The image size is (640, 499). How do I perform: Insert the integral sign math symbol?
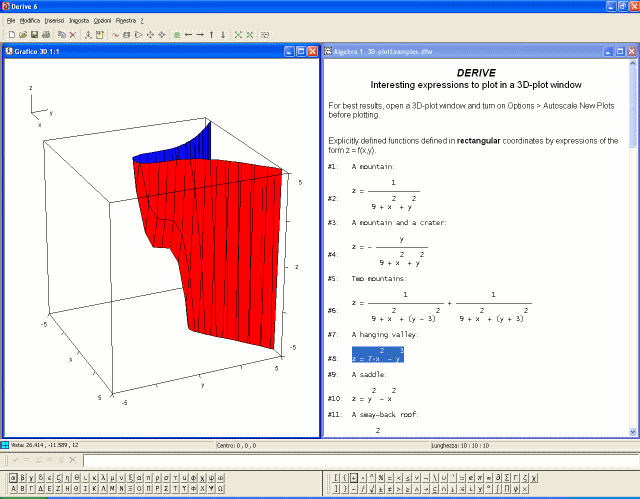click(x=498, y=488)
